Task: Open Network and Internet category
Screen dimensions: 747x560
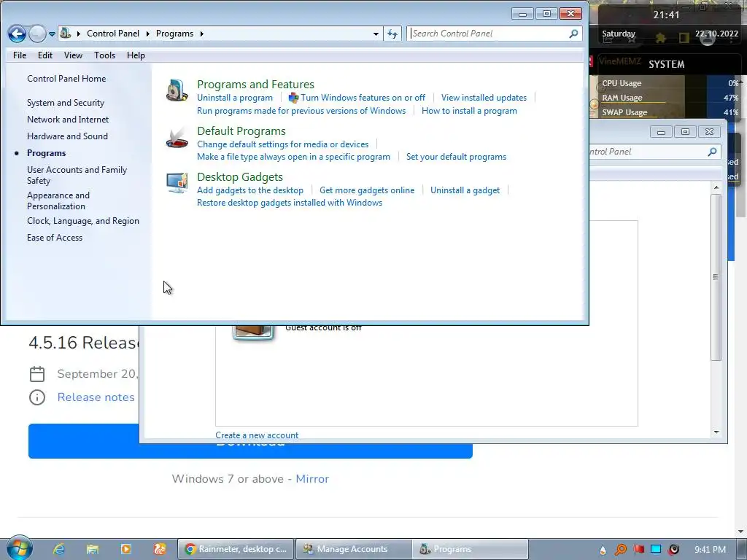Action: tap(68, 120)
